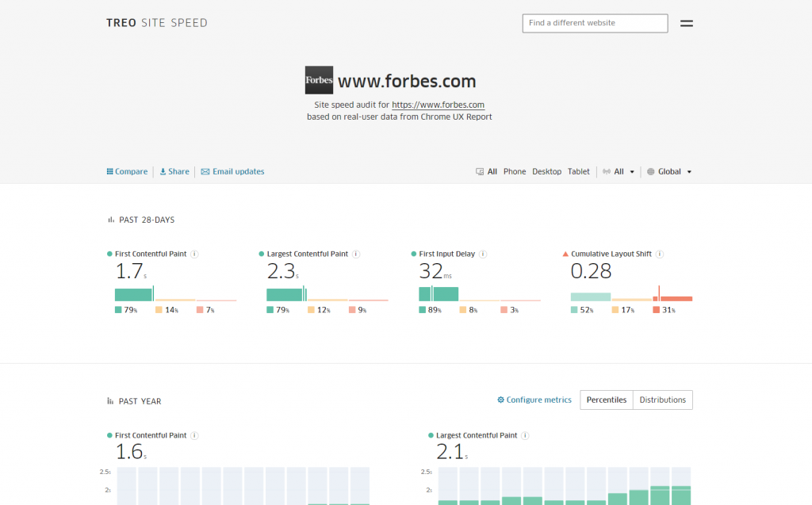Click the Email updates envelope icon
This screenshot has height=505, width=812.
(205, 171)
